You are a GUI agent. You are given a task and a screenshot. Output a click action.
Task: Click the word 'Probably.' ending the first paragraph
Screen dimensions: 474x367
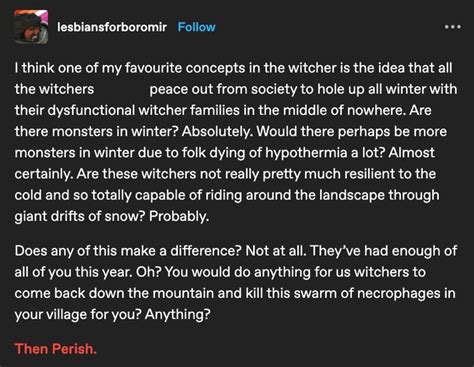tap(179, 216)
